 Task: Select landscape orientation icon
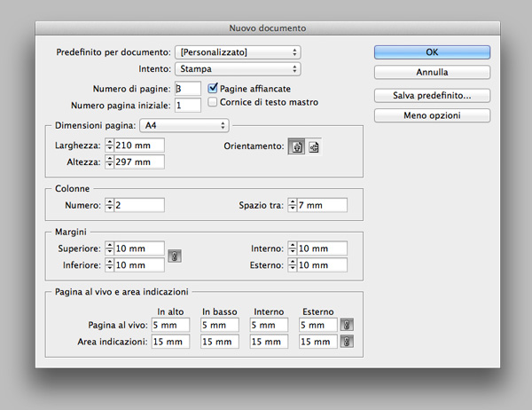314,147
